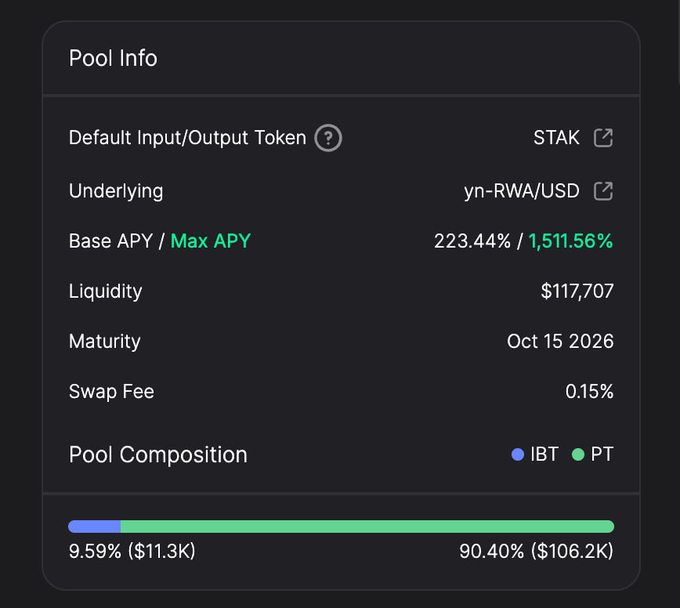Screen dimensions: 680x608
Task: Click the yn-RWA/USD underlying name
Action: point(521,190)
